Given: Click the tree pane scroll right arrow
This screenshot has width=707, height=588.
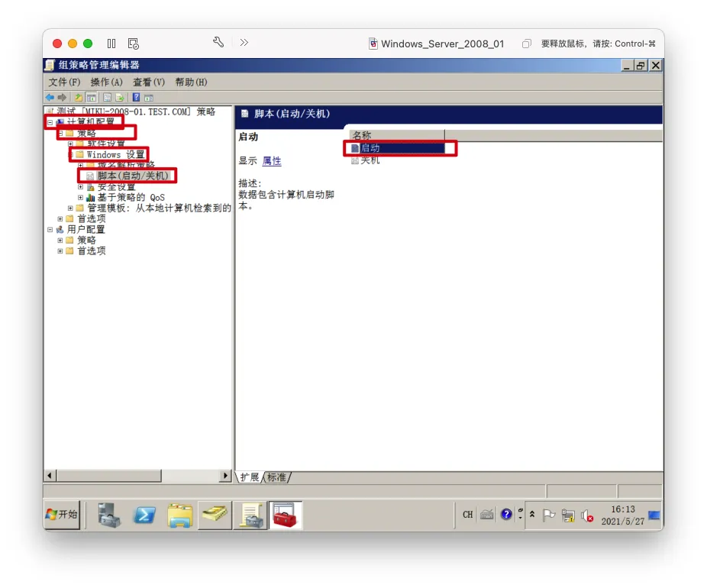Looking at the screenshot, I should pos(225,475).
